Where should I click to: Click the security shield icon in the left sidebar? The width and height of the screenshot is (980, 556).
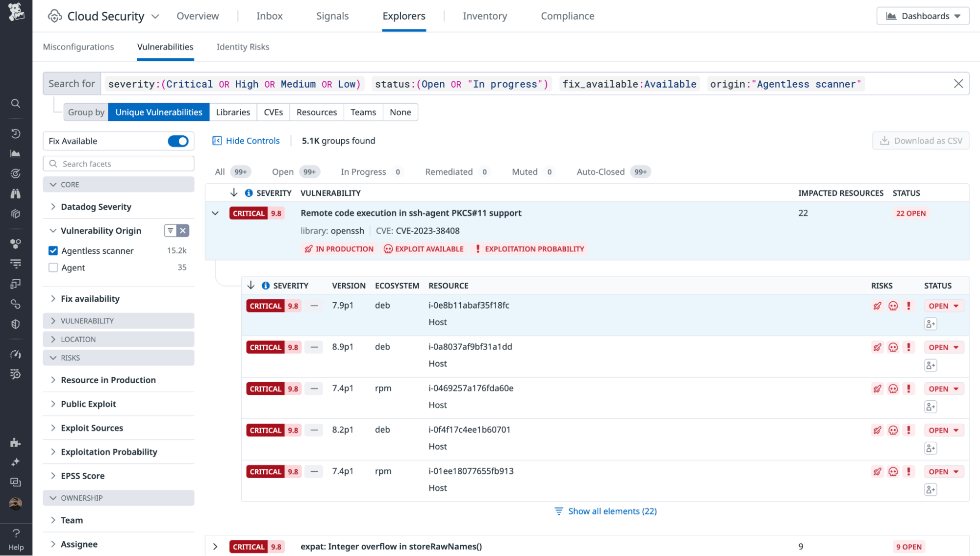[x=16, y=323]
